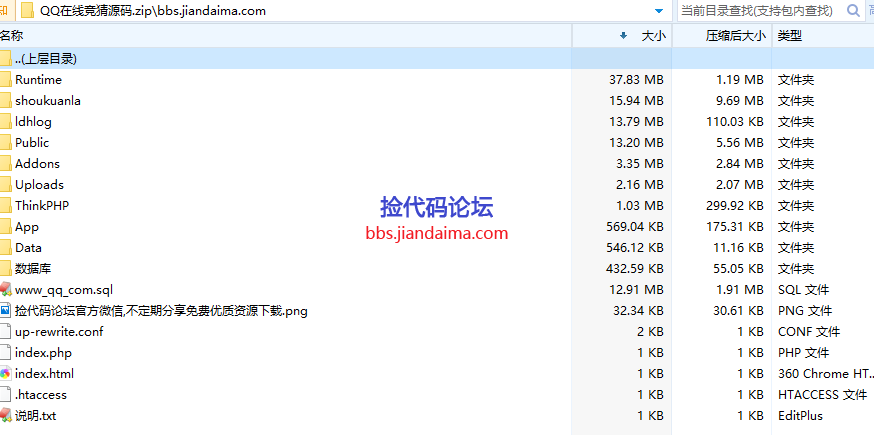The image size is (874, 435).
Task: Select the index.php file name
Action: click(x=43, y=353)
